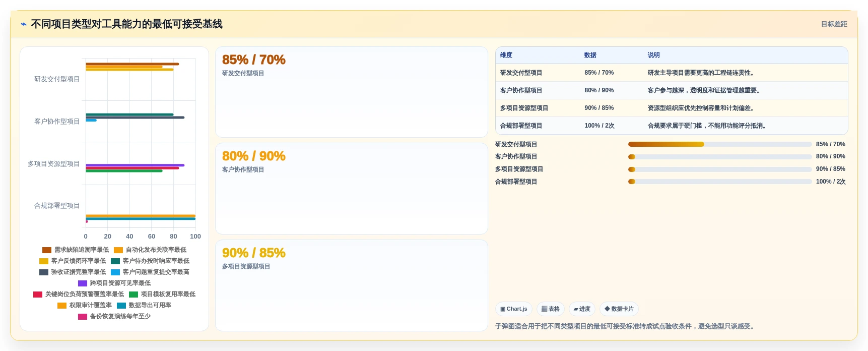
Task: Click the 研发交付型项目 chart axis label
Action: click(x=57, y=79)
